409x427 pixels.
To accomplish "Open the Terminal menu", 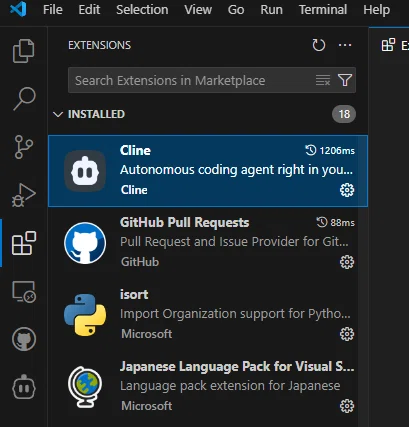I will point(323,10).
